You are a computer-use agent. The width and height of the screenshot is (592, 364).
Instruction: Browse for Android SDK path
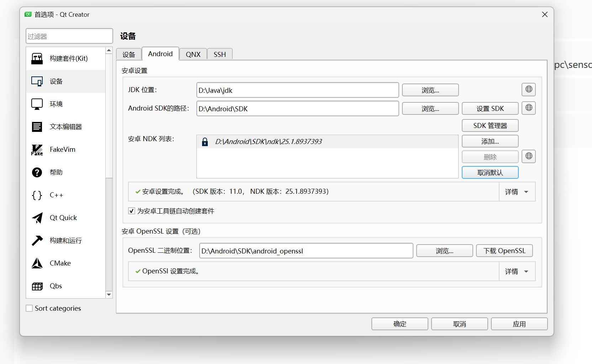(x=430, y=109)
